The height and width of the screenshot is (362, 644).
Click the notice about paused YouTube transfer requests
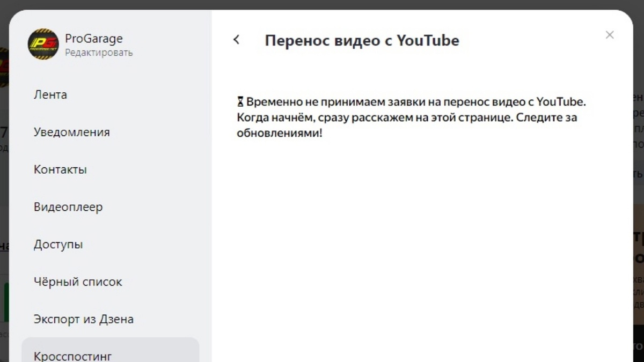(411, 117)
